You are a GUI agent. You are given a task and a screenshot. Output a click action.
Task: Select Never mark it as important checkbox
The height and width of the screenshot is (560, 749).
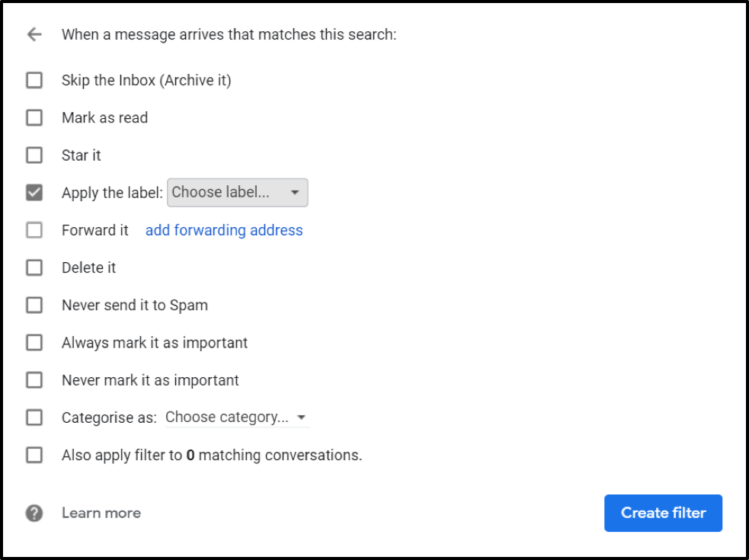[34, 380]
